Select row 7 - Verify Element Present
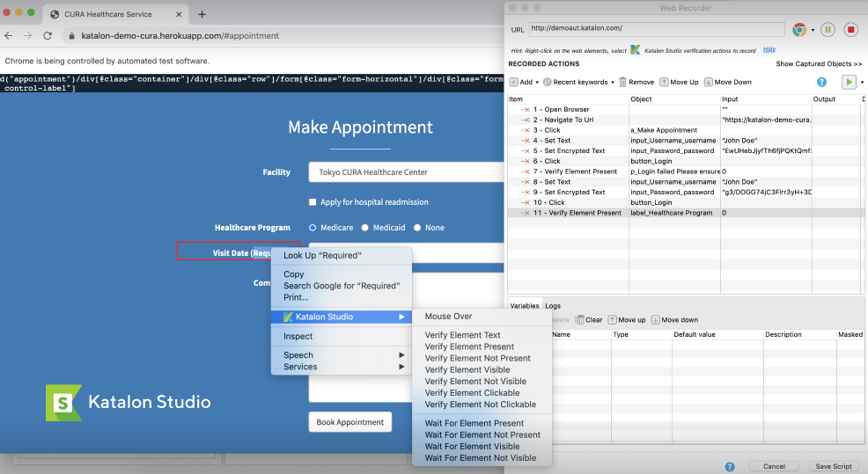This screenshot has width=868, height=474. (684, 171)
